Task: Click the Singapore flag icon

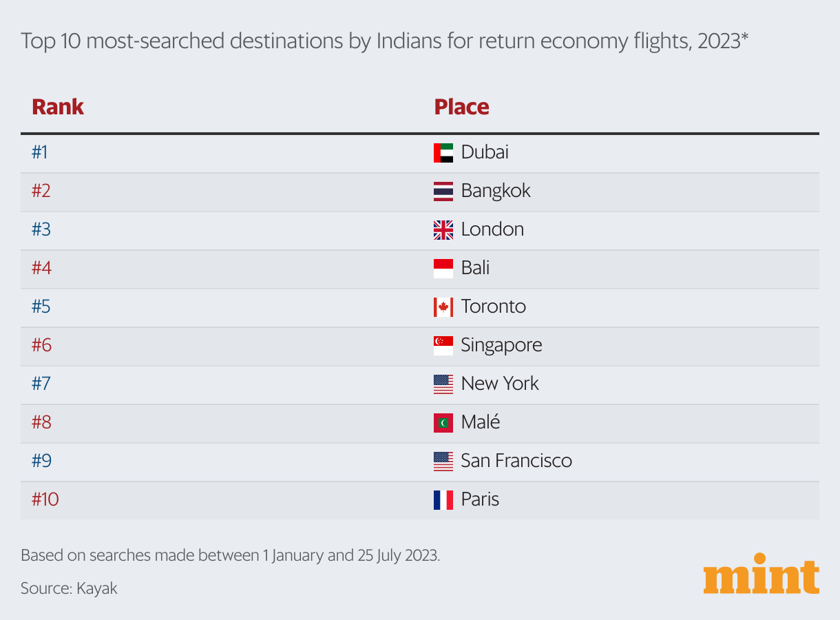Action: pos(443,345)
